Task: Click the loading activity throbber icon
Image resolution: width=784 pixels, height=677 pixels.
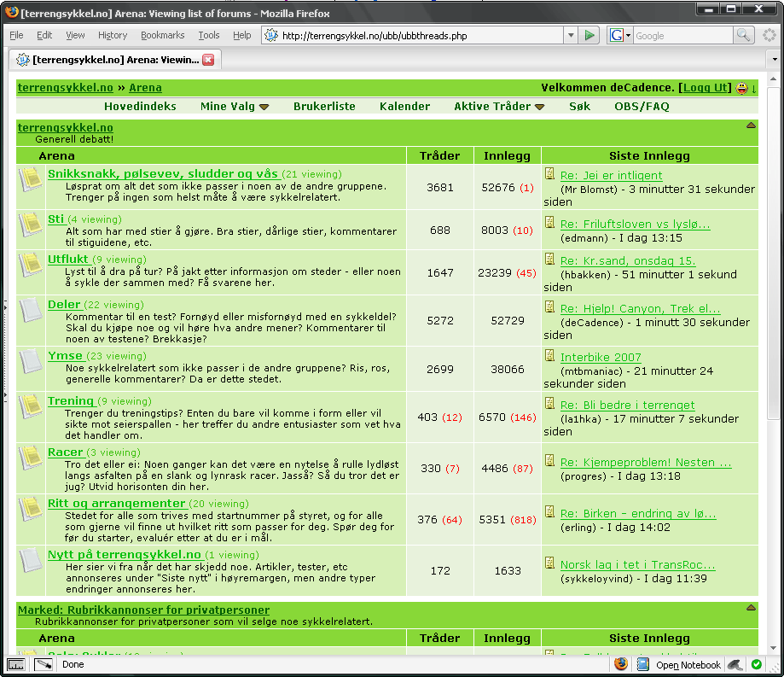Action: coord(769,35)
